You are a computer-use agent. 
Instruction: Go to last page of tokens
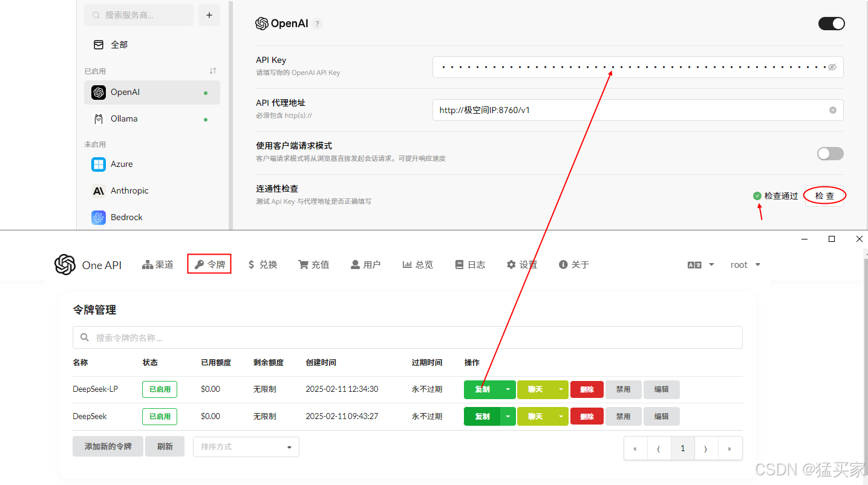[x=729, y=449]
